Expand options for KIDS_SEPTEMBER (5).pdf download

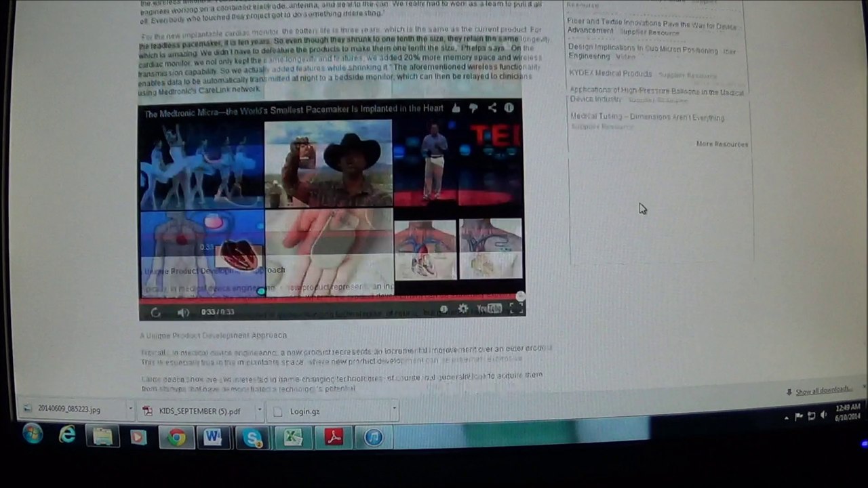259,409
